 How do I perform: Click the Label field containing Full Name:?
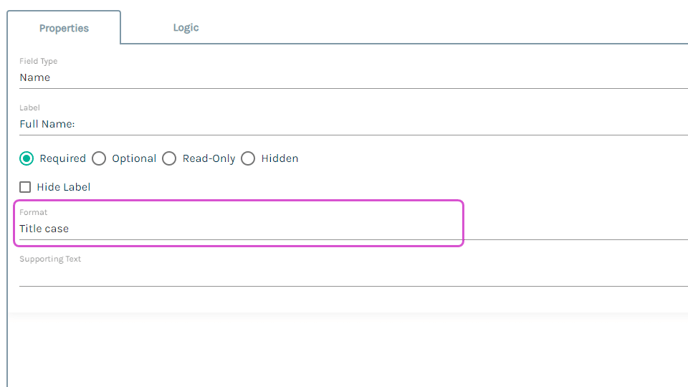(353, 124)
